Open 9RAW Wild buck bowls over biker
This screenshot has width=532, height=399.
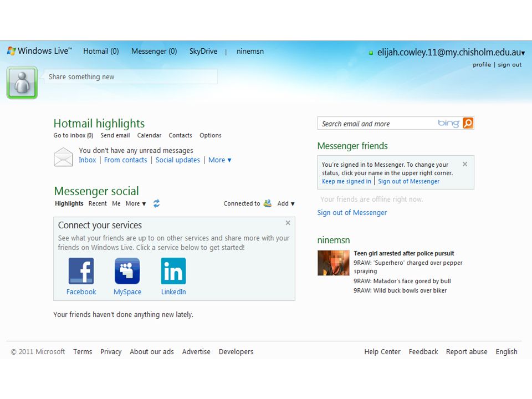pyautogui.click(x=400, y=290)
